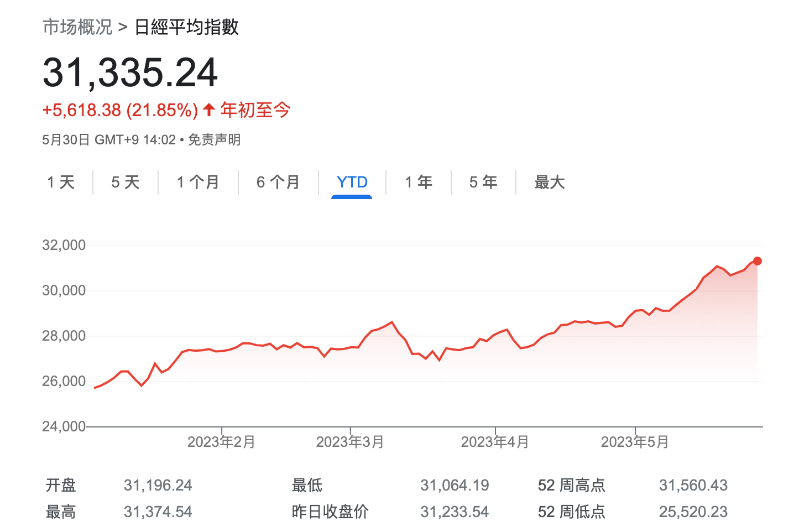794x532 pixels.
Task: Click the 28,000 y-axis label
Action: tap(64, 336)
